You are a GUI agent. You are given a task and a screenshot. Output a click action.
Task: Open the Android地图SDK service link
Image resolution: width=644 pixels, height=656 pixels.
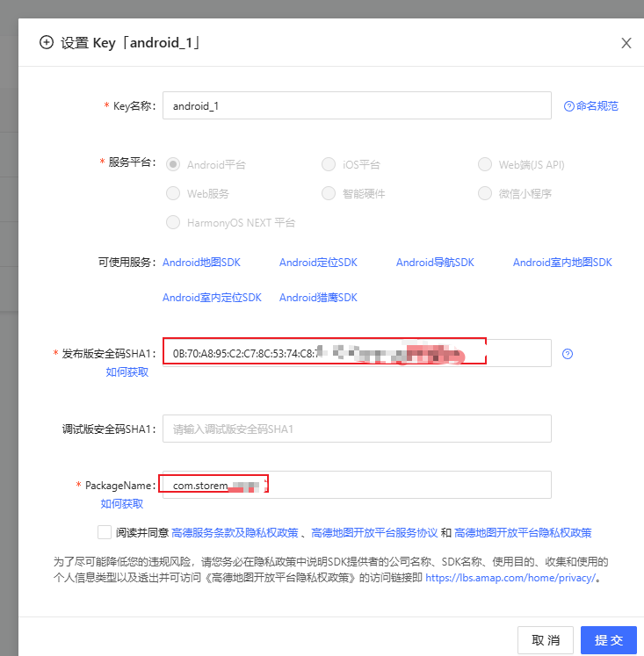201,263
